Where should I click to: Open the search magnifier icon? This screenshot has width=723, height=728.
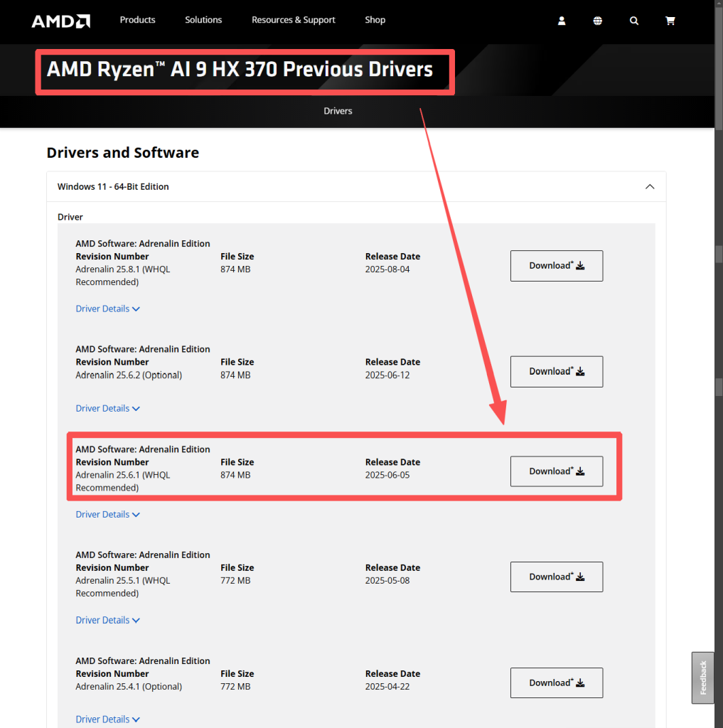(634, 21)
